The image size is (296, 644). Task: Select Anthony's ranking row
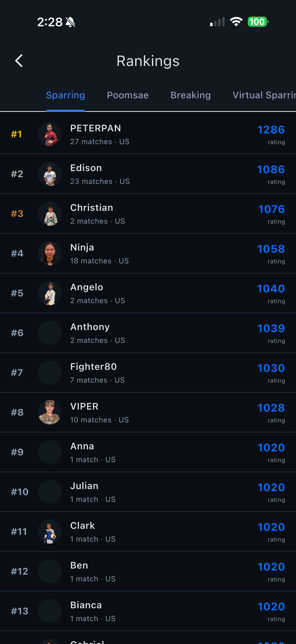148,333
